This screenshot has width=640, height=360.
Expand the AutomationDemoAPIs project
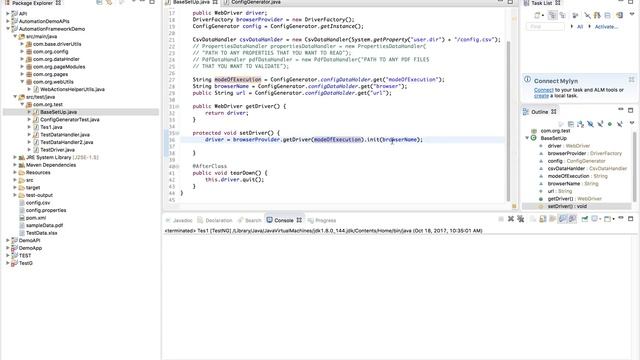8,21
